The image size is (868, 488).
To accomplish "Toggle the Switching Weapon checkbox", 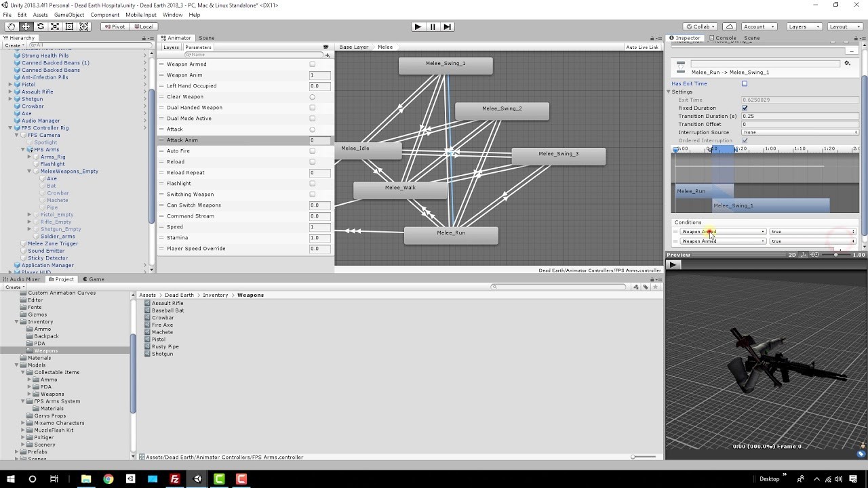I will (x=312, y=195).
